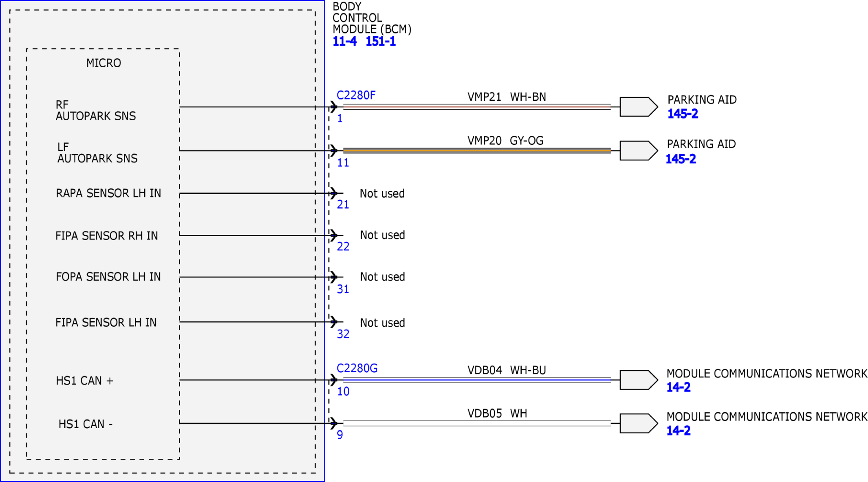This screenshot has height=482, width=868.
Task: Open BCM page reference 151-1
Action: (x=380, y=41)
